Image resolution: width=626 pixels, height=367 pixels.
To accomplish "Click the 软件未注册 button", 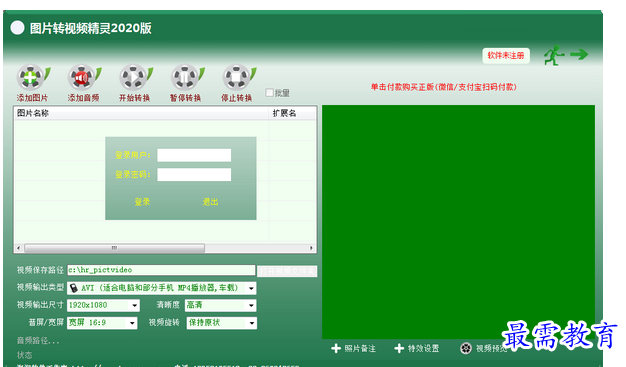I will (x=506, y=56).
